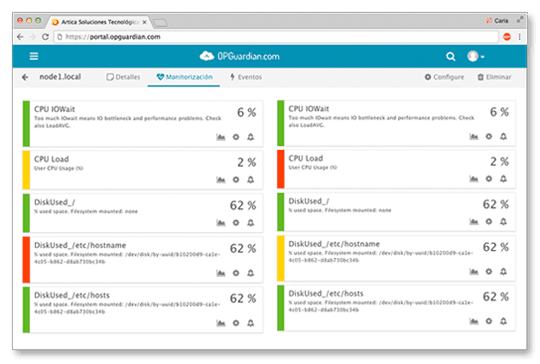
Task: Open graph icon on left-column DiskUsed_/ card
Action: click(221, 223)
